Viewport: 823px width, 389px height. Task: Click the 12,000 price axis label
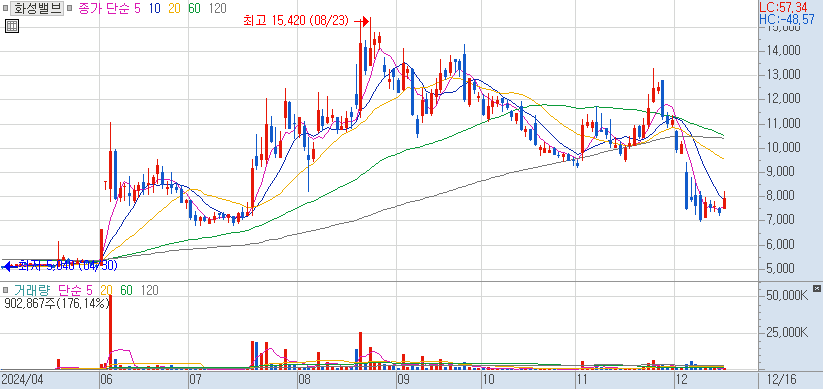[784, 99]
